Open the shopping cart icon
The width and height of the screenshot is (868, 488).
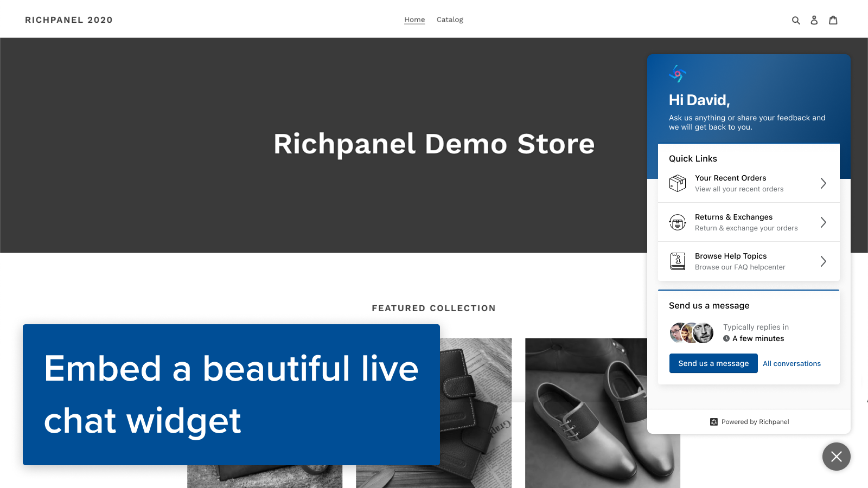point(833,20)
